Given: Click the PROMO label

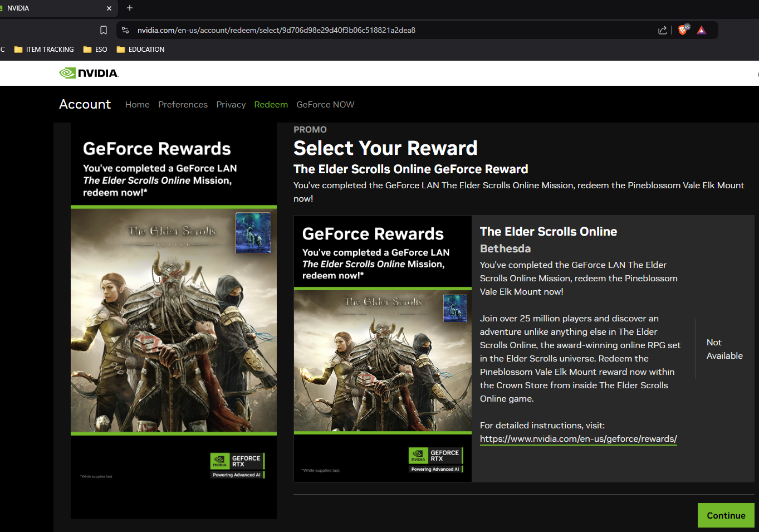Looking at the screenshot, I should [x=310, y=129].
